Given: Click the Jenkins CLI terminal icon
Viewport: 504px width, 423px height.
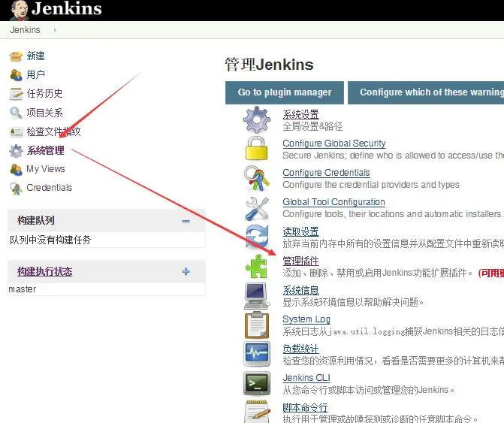Looking at the screenshot, I should pos(256,383).
